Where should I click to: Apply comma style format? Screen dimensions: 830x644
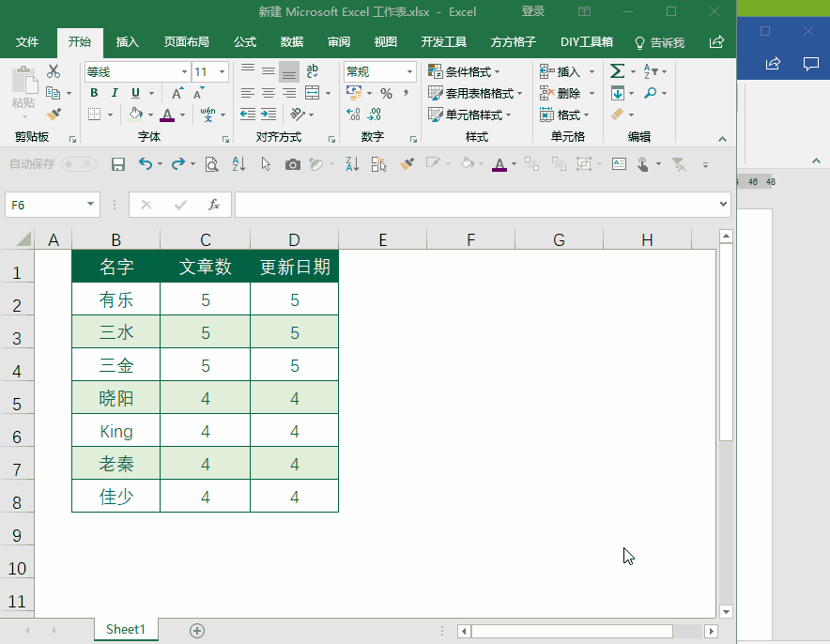click(406, 94)
